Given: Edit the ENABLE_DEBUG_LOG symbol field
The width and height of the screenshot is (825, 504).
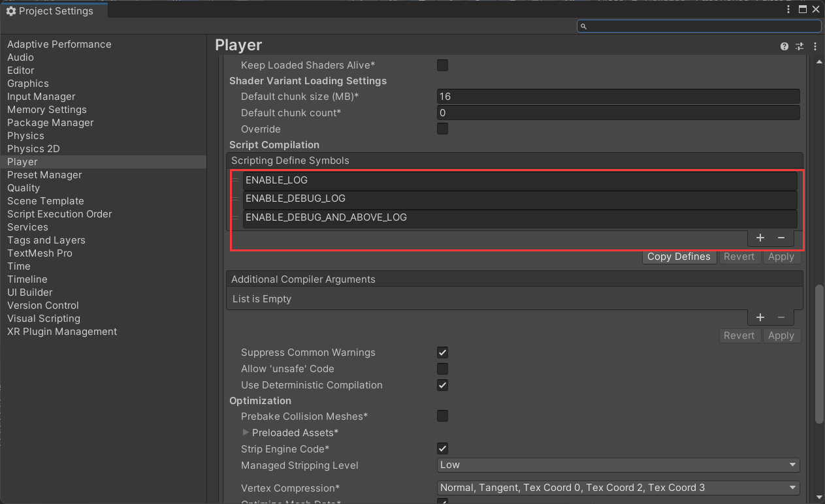Looking at the screenshot, I should click(x=520, y=199).
